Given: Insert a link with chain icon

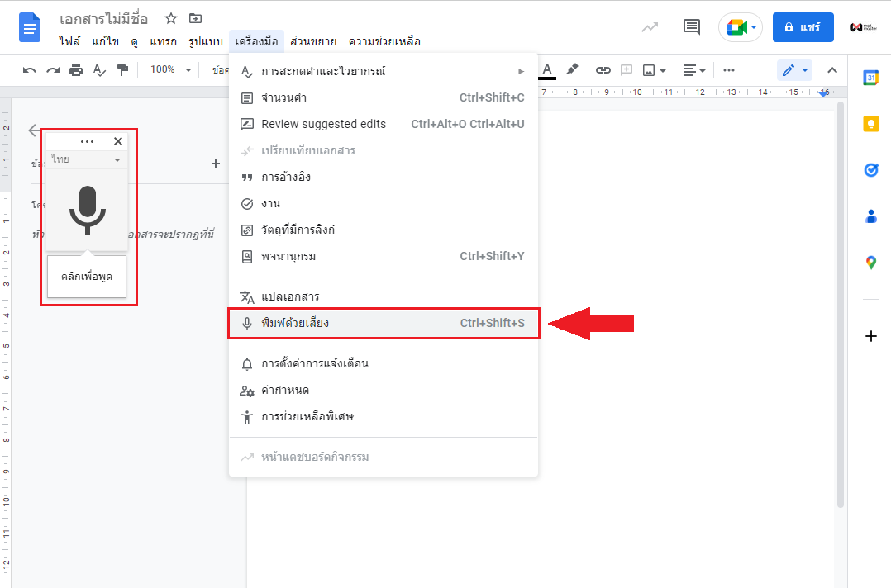Looking at the screenshot, I should tap(603, 70).
